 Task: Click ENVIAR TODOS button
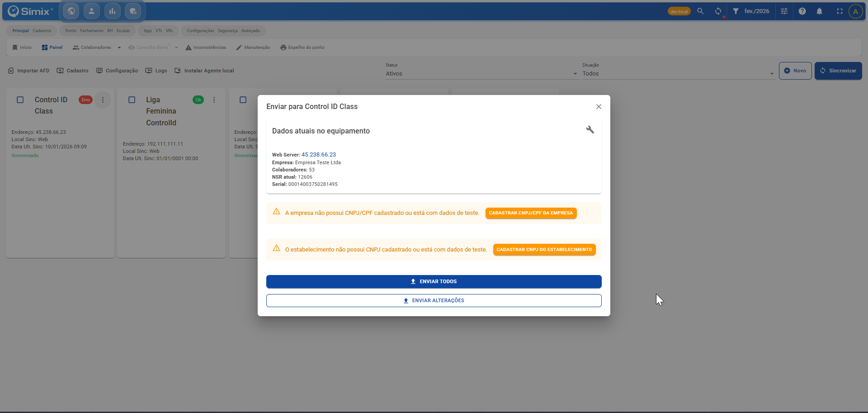[x=434, y=282]
